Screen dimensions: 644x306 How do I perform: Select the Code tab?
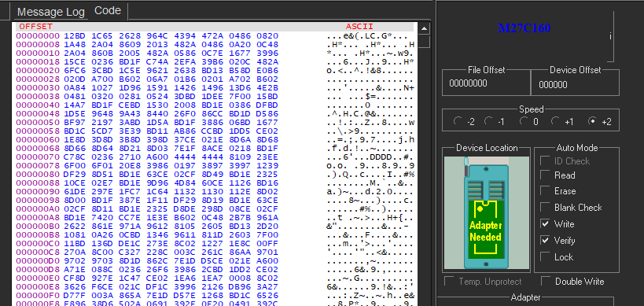coord(108,11)
